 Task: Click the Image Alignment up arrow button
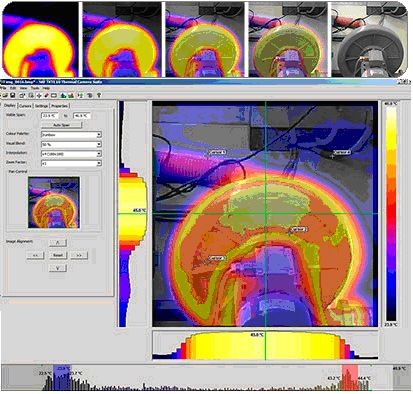58,243
